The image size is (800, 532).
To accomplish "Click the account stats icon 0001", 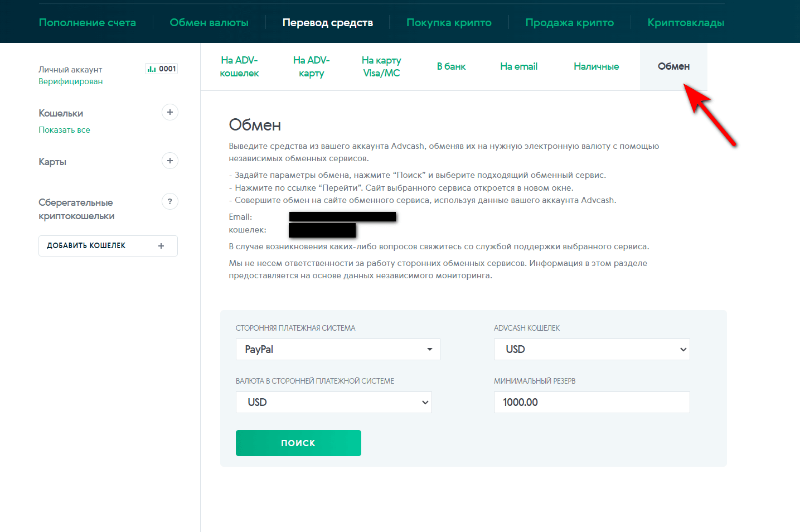I will point(161,69).
